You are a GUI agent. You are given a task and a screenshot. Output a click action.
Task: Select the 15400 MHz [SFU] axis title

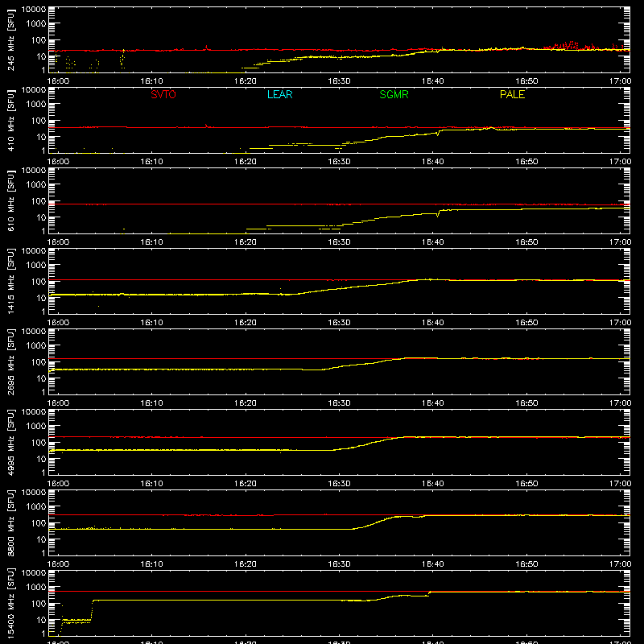point(11,603)
